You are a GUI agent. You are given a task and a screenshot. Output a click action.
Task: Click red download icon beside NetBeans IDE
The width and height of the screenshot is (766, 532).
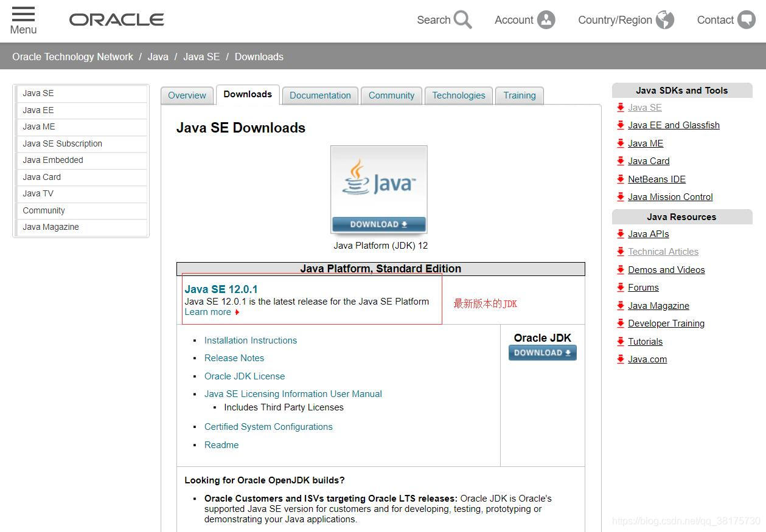pyautogui.click(x=621, y=179)
